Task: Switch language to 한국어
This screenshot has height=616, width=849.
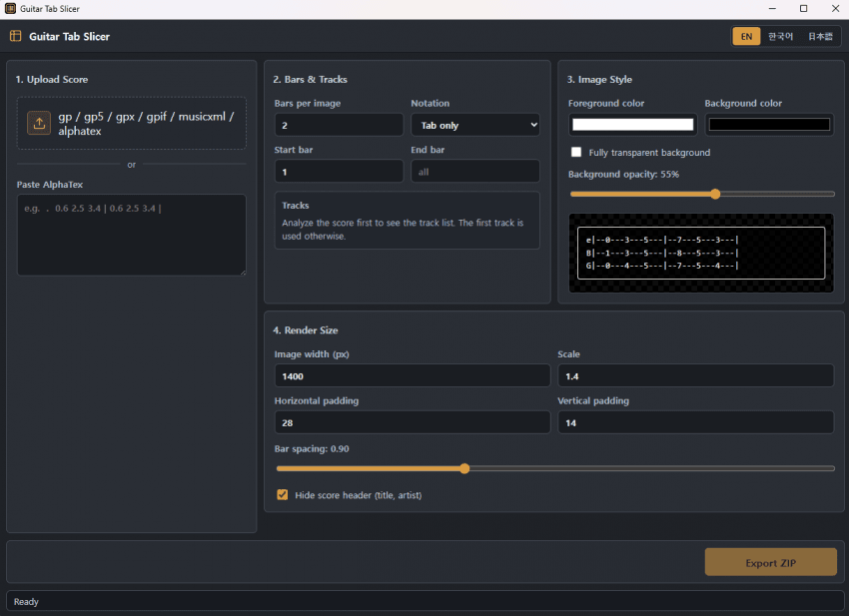Action: 780,36
